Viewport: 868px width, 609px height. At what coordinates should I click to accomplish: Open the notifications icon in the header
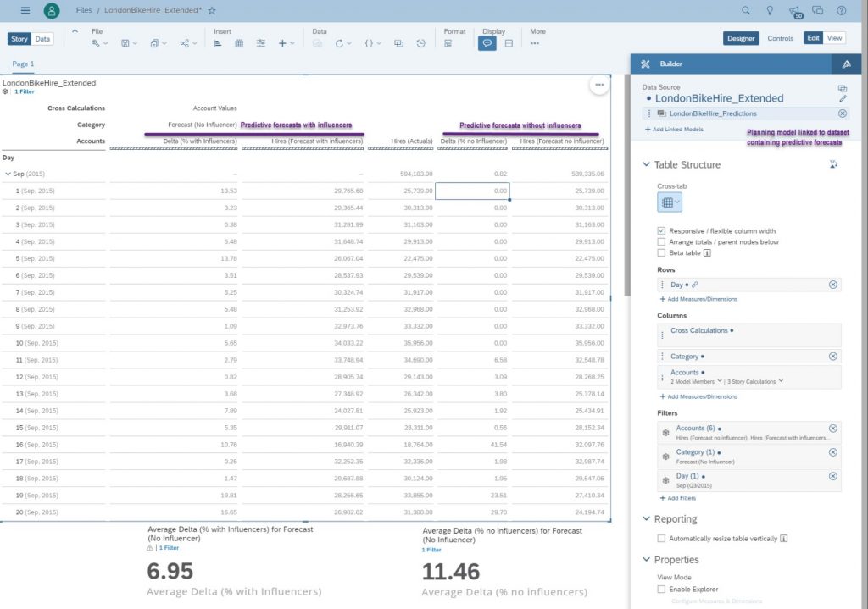(x=795, y=11)
